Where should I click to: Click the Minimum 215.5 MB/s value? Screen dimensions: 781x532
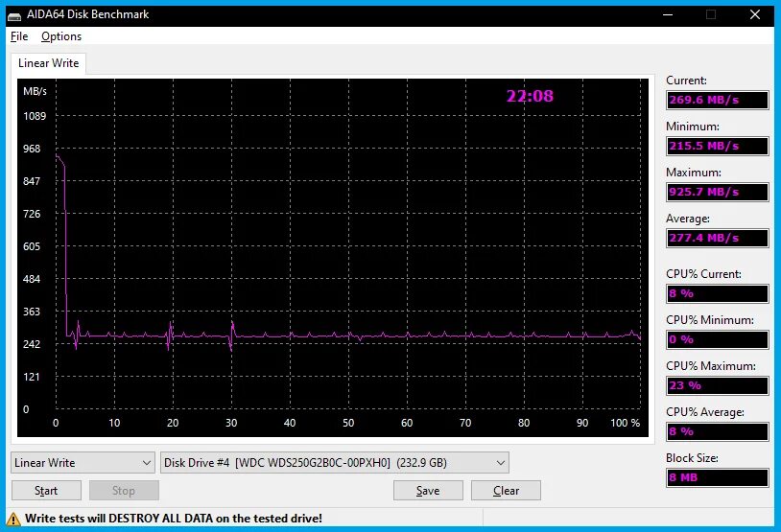(718, 147)
